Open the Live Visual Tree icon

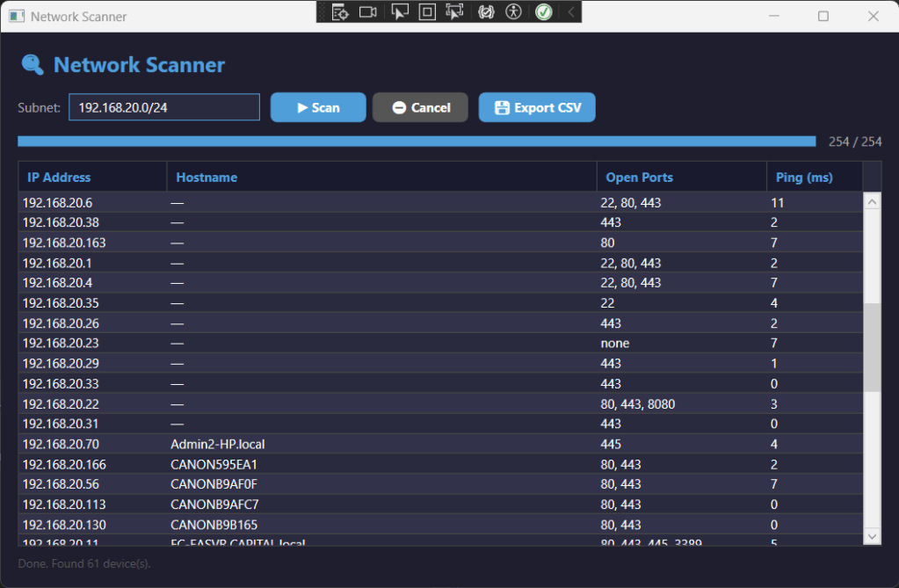click(341, 11)
